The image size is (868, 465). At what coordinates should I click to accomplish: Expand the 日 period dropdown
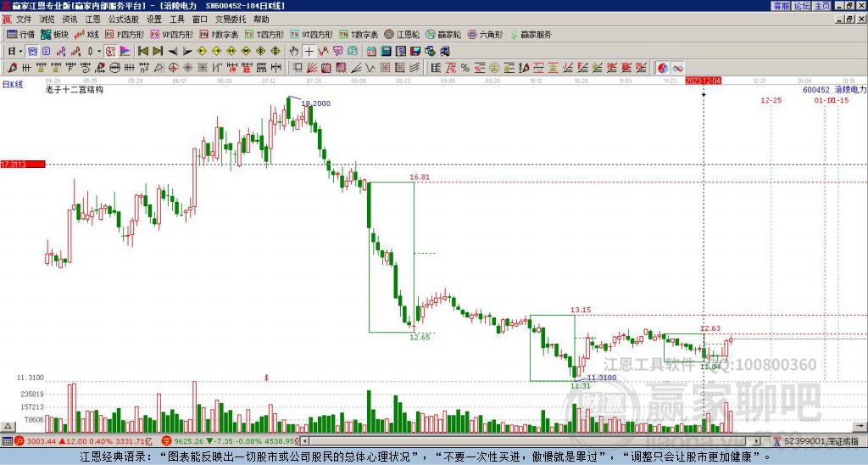tap(20, 52)
